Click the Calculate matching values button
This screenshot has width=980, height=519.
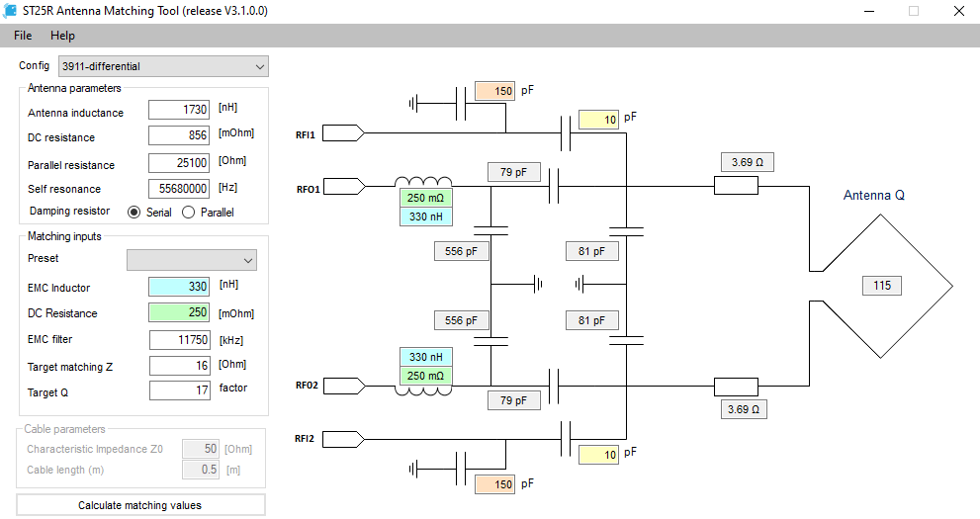click(140, 505)
